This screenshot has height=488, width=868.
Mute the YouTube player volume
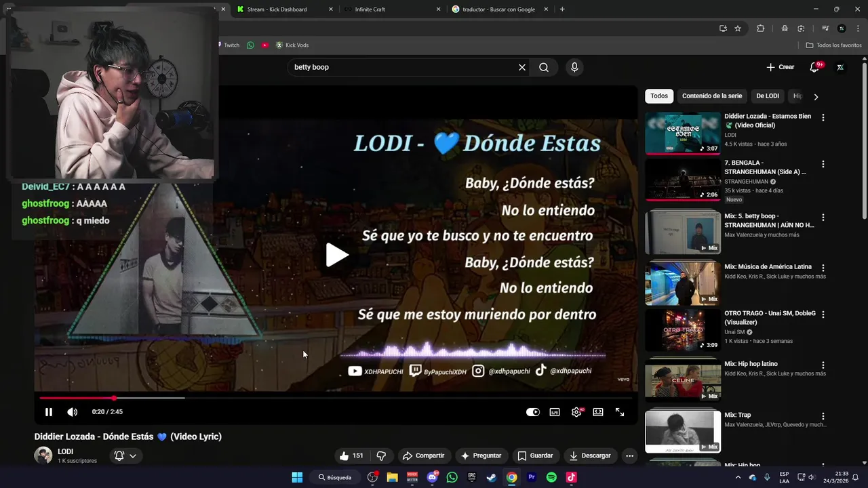click(x=73, y=412)
